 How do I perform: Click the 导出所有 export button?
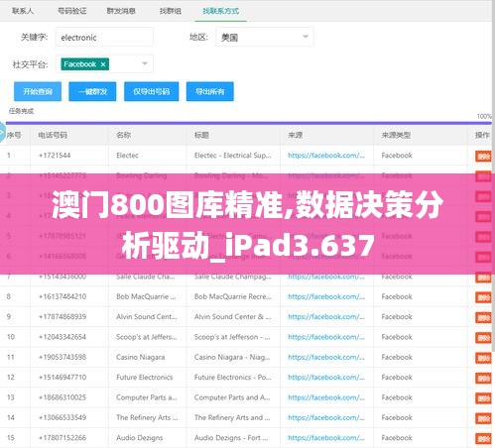[210, 91]
